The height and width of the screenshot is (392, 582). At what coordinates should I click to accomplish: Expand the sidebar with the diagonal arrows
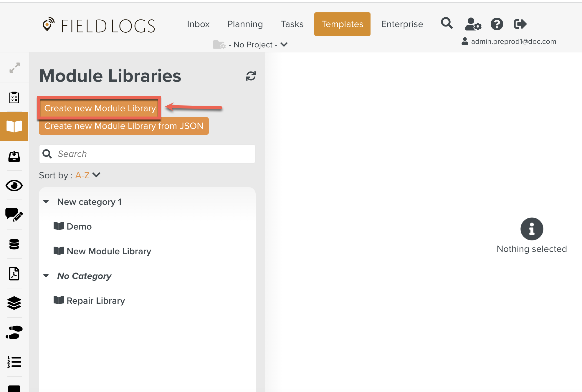pyautogui.click(x=14, y=67)
